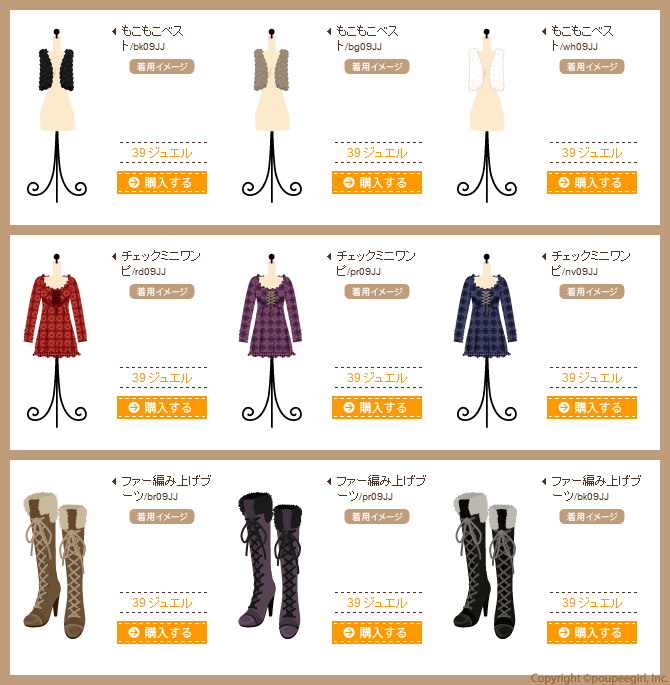The image size is (670, 685).
Task: Select the red check mini dress image
Action: 56,341
